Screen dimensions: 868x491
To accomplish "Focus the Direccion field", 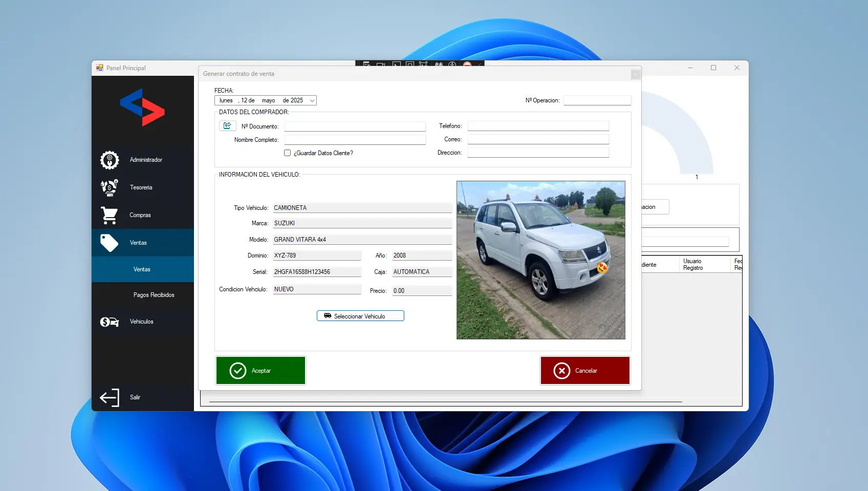I will click(538, 153).
